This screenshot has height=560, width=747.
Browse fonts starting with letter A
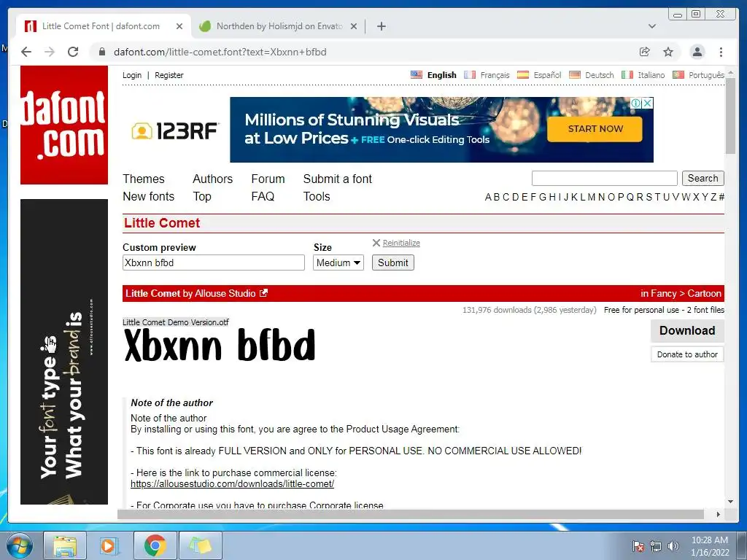pyautogui.click(x=488, y=197)
